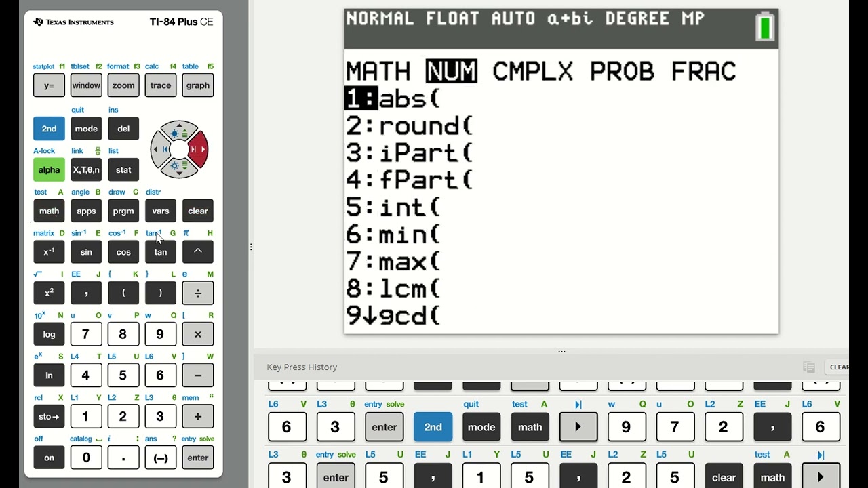The height and width of the screenshot is (488, 868).
Task: Click the caret exponent key
Action: pyautogui.click(x=198, y=252)
